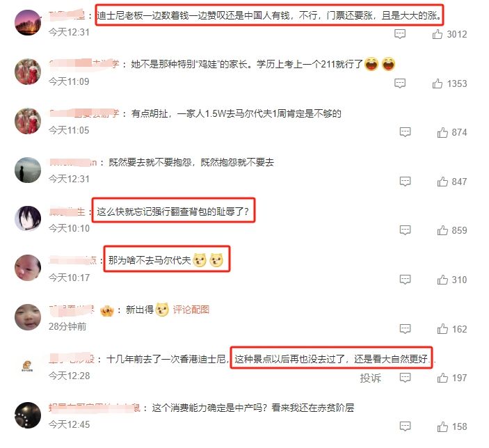Click the 投诉 report link
489x448 pixels.
(370, 378)
